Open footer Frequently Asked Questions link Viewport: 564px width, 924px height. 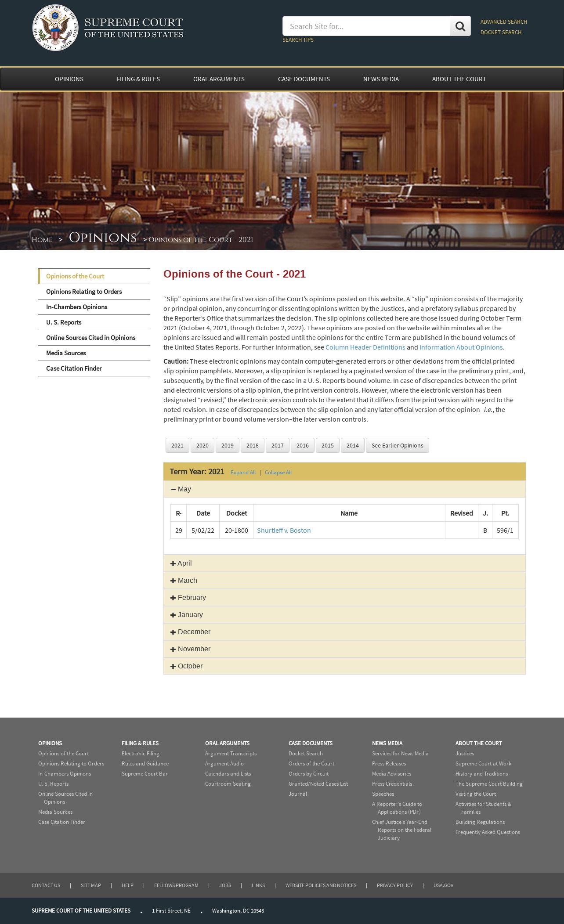tap(488, 832)
